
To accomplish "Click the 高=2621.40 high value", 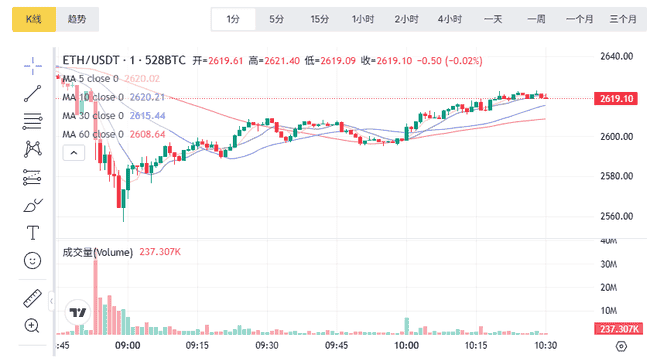I will [274, 61].
